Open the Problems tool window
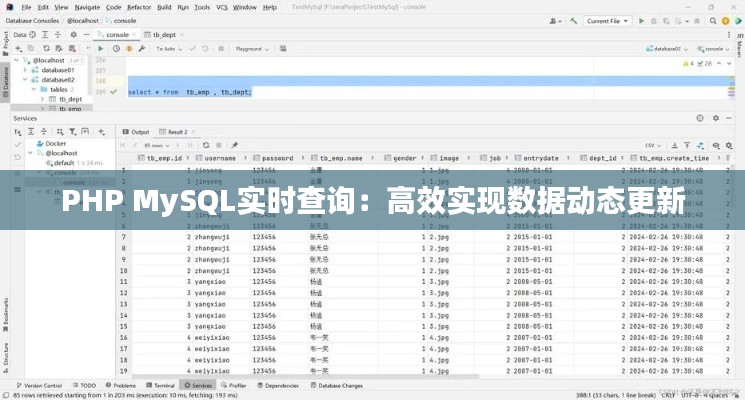 121,385
